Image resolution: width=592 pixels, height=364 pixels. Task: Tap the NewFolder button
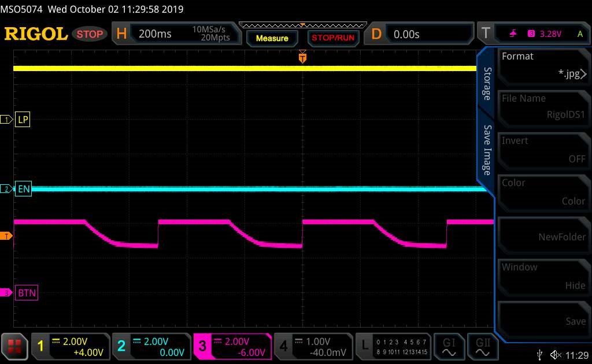point(543,235)
